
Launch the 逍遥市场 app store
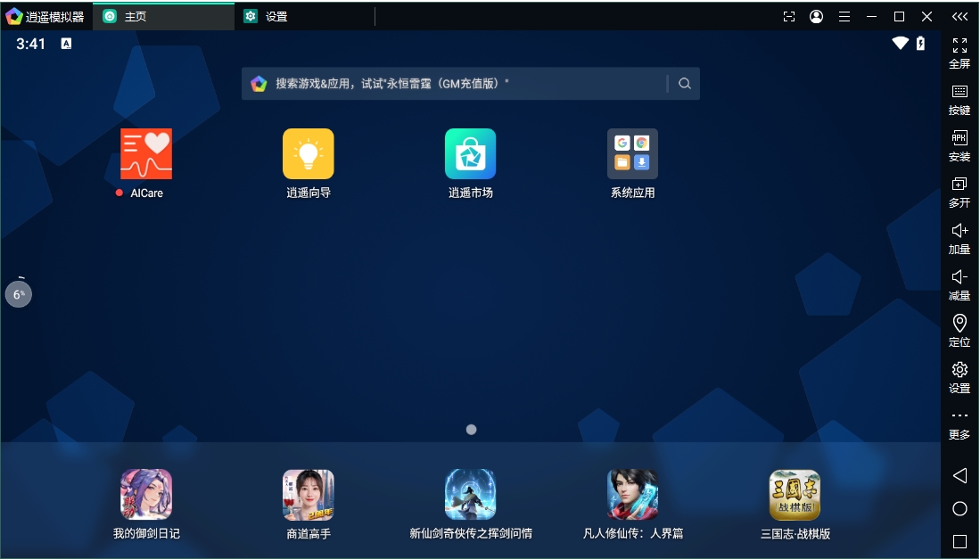pyautogui.click(x=471, y=153)
